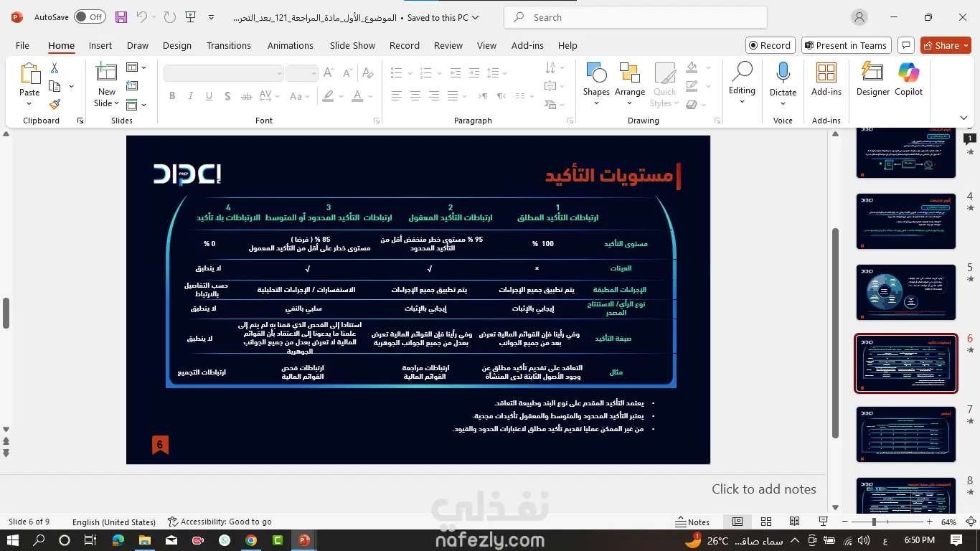Open the Transitions tab

(229, 45)
